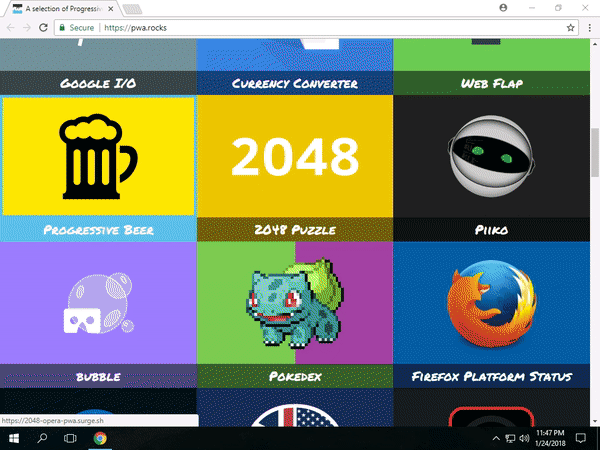Click the bubble VR headset icon
The width and height of the screenshot is (600, 450).
98,304
